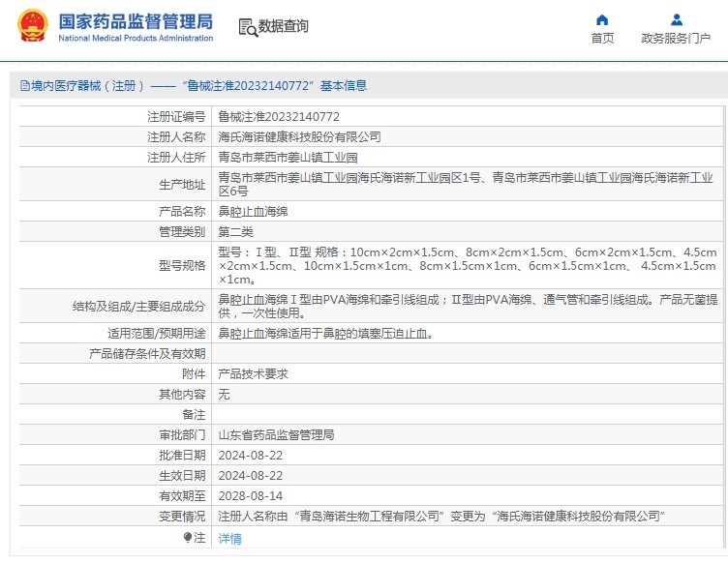
Task: Click the 变更情况 description text
Action: click(x=440, y=516)
